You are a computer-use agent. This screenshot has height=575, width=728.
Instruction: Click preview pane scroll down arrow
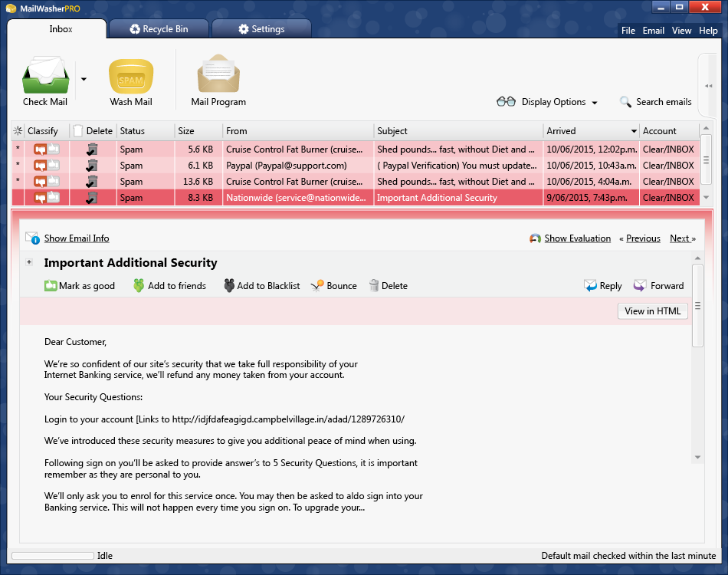click(697, 458)
